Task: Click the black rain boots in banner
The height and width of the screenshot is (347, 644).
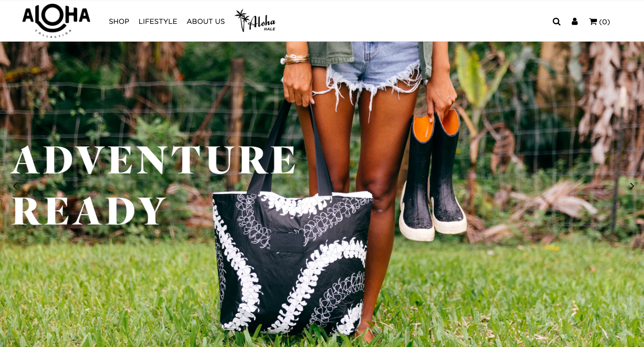Action: pos(433,175)
